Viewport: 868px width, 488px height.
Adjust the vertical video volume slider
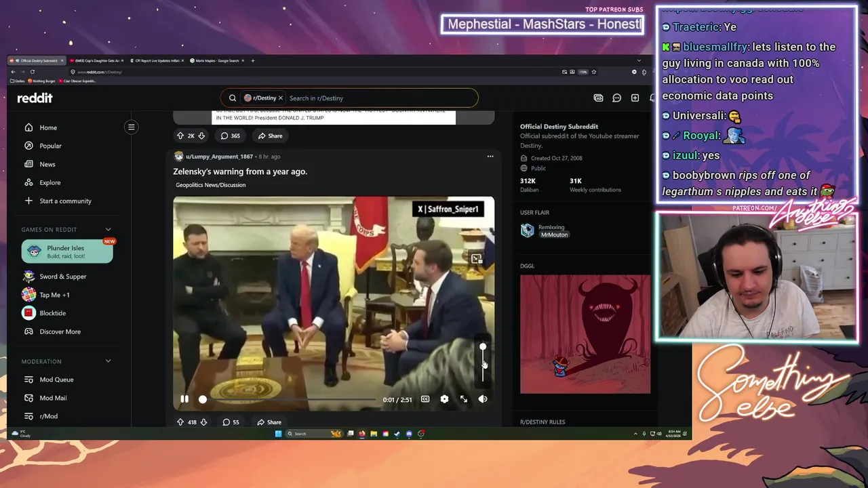coord(483,364)
